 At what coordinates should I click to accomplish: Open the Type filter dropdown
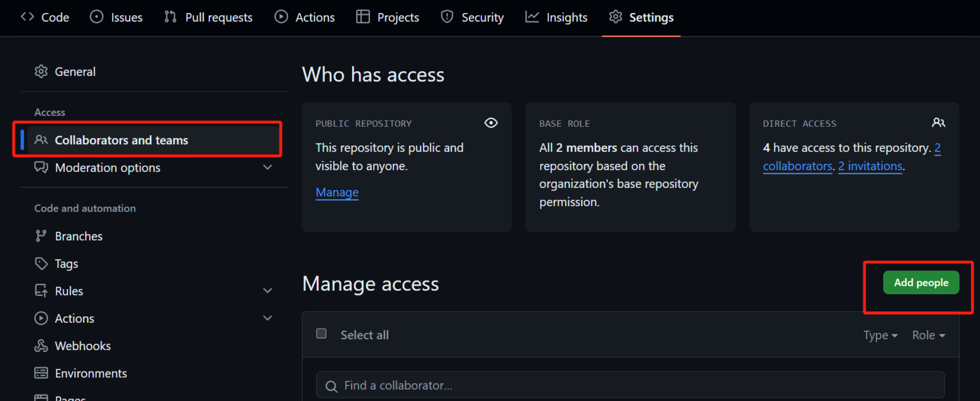[880, 335]
